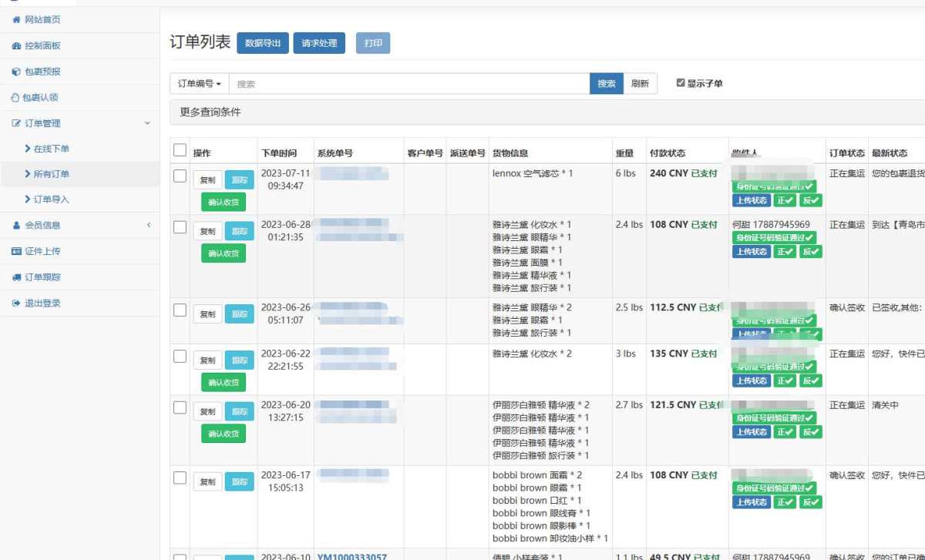Viewport: 925px width, 560px height.
Task: Click 确认收货 on the 2023-06-28 order
Action: (x=224, y=253)
